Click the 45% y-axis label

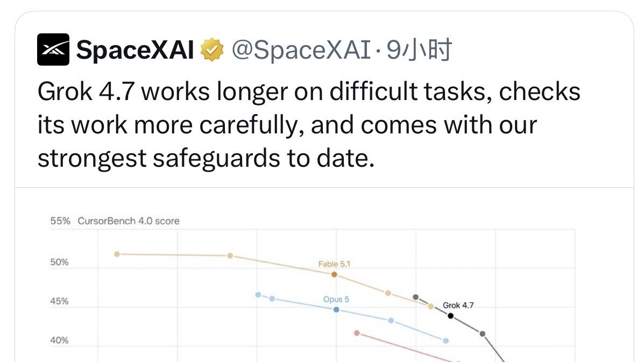coord(59,301)
